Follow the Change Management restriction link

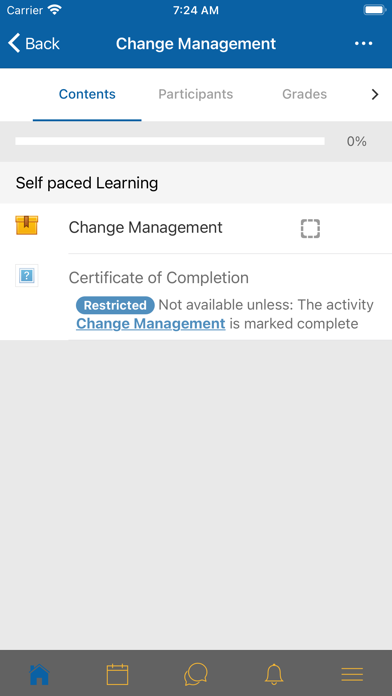point(150,324)
